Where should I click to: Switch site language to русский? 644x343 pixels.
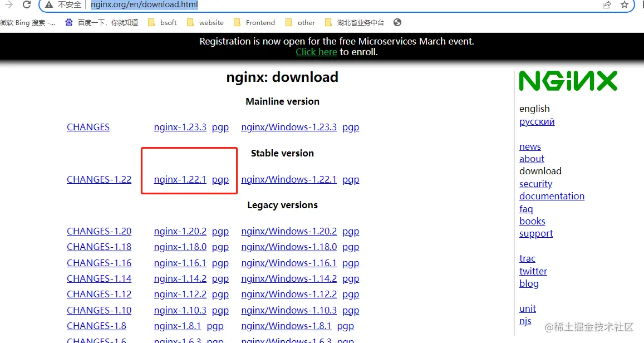click(x=537, y=121)
